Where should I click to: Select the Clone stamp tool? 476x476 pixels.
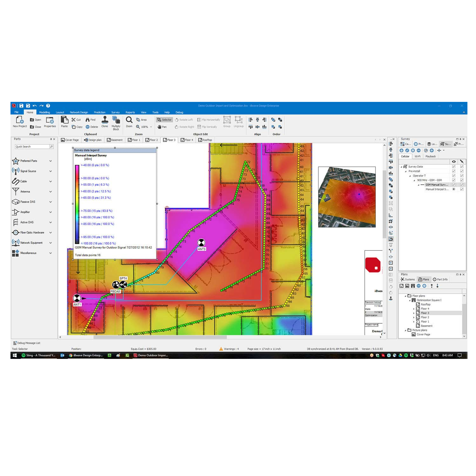[105, 120]
